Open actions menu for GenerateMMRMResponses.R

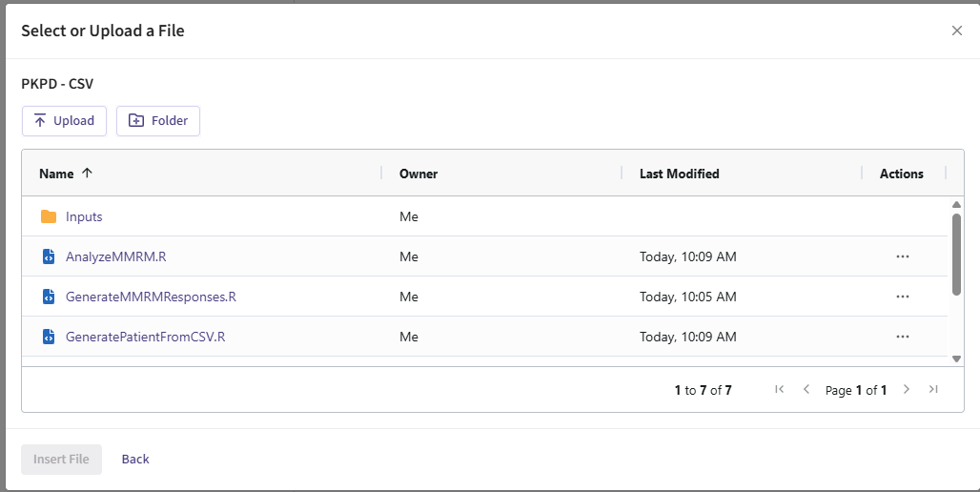pos(902,297)
